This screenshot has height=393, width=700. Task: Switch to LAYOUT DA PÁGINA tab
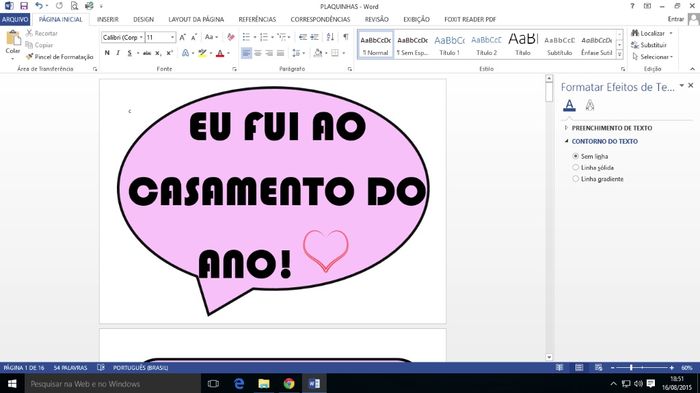tap(196, 19)
